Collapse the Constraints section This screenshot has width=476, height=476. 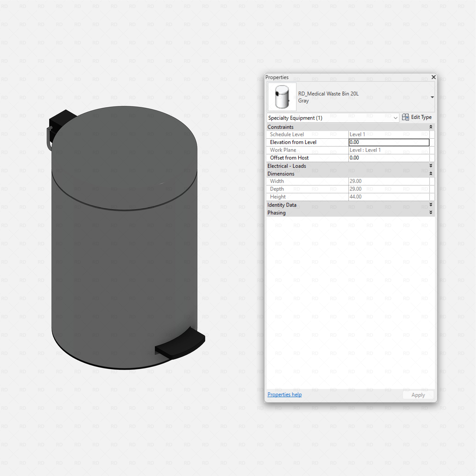[x=431, y=127]
